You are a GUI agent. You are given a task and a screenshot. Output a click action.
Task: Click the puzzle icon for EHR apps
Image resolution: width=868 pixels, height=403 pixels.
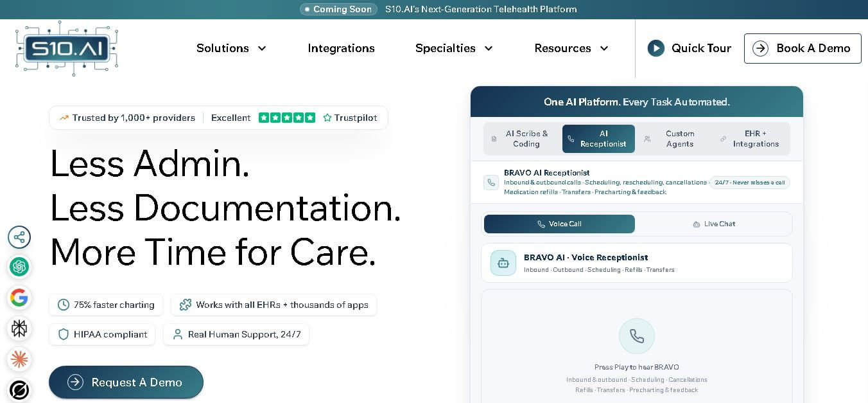[x=186, y=305]
